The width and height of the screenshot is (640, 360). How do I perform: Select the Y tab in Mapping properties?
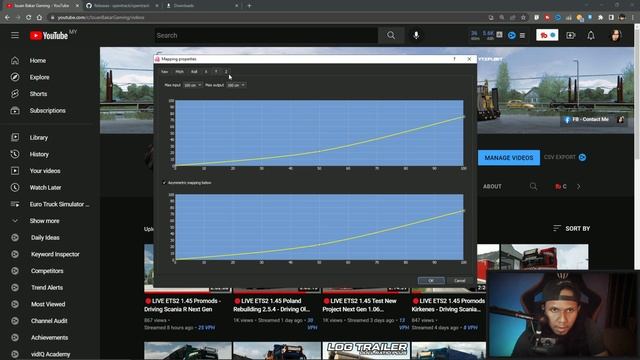click(216, 72)
